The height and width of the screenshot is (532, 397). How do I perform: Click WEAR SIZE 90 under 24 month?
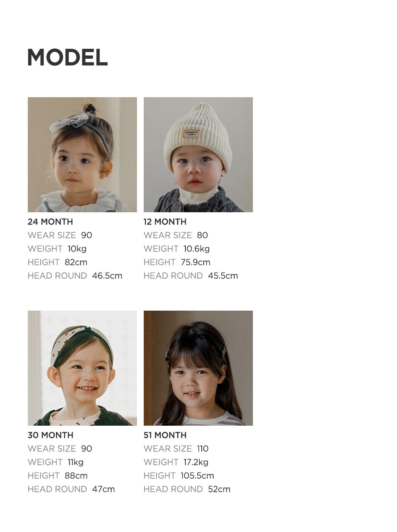click(60, 235)
